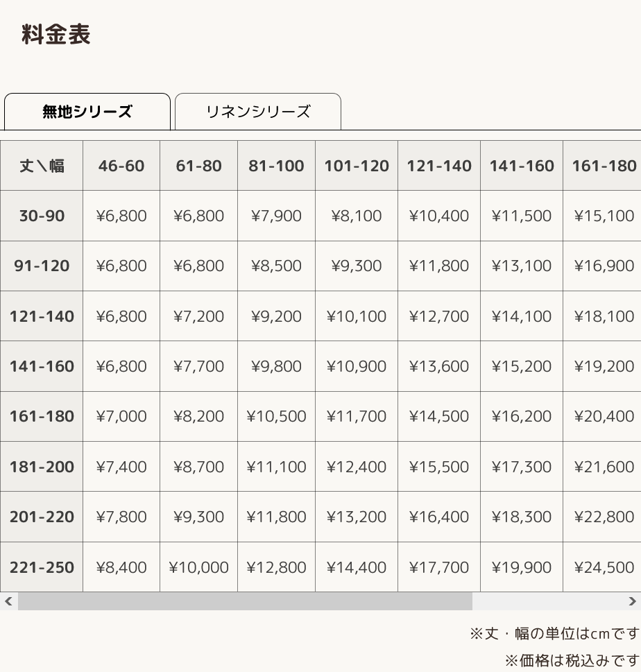Viewport: 641px width, 672px height.
Task: Click the ¥8,500 price cell
Action: pyautogui.click(x=277, y=266)
